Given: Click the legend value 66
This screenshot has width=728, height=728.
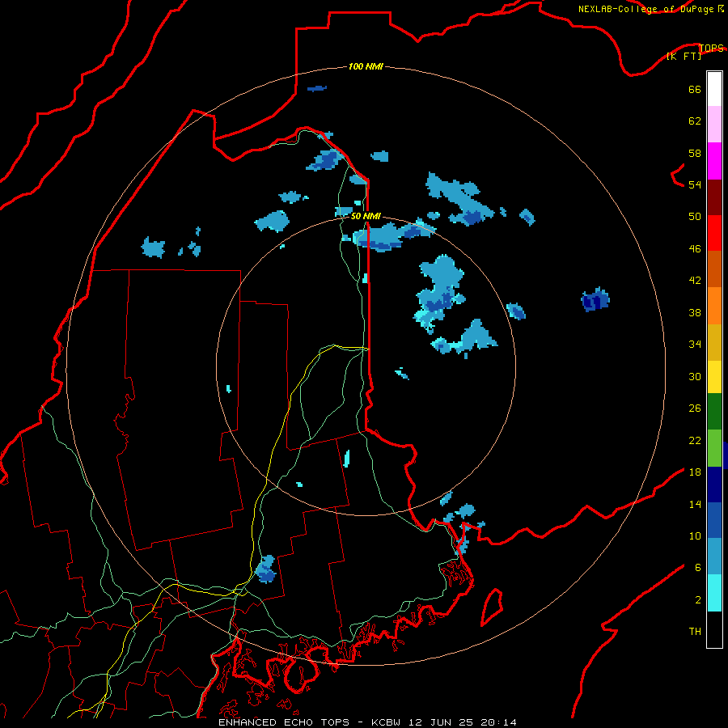Looking at the screenshot, I should click(x=695, y=90).
